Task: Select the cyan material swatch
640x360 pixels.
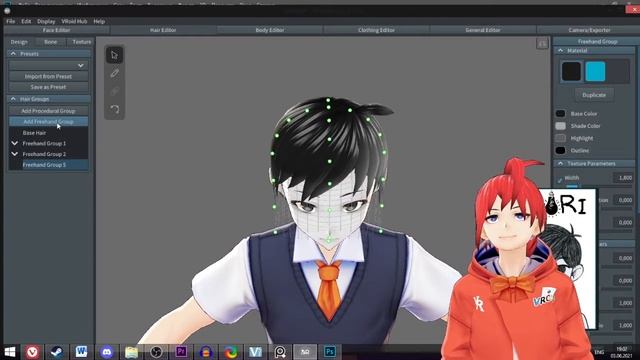Action: coord(596,71)
